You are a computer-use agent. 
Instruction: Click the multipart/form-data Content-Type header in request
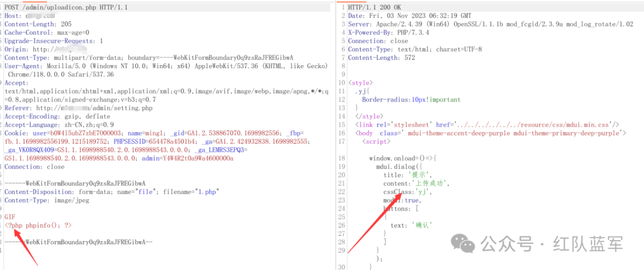pyautogui.click(x=149, y=57)
